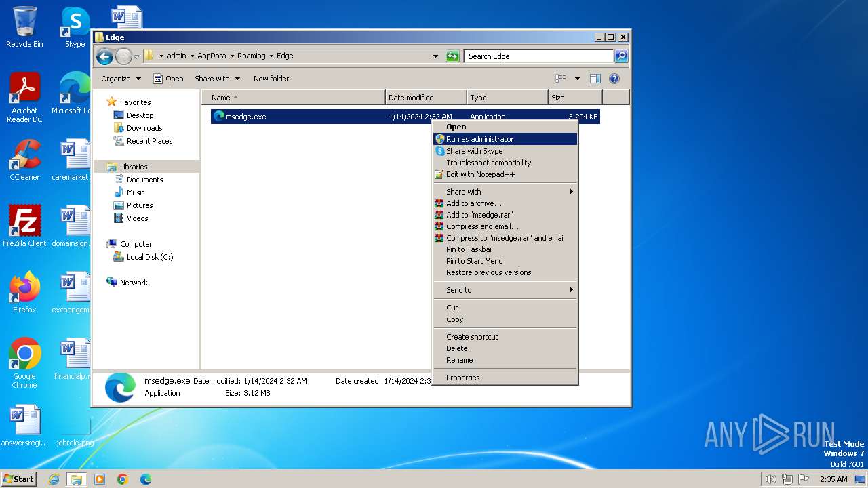868x488 pixels.
Task: Click the Action Center flag tray icon
Action: (x=804, y=479)
